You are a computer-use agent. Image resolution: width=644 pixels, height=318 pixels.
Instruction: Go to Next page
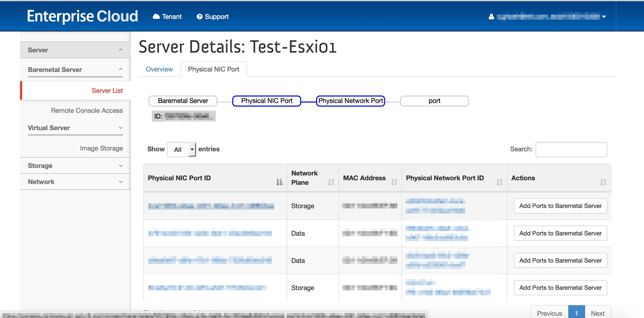(597, 313)
